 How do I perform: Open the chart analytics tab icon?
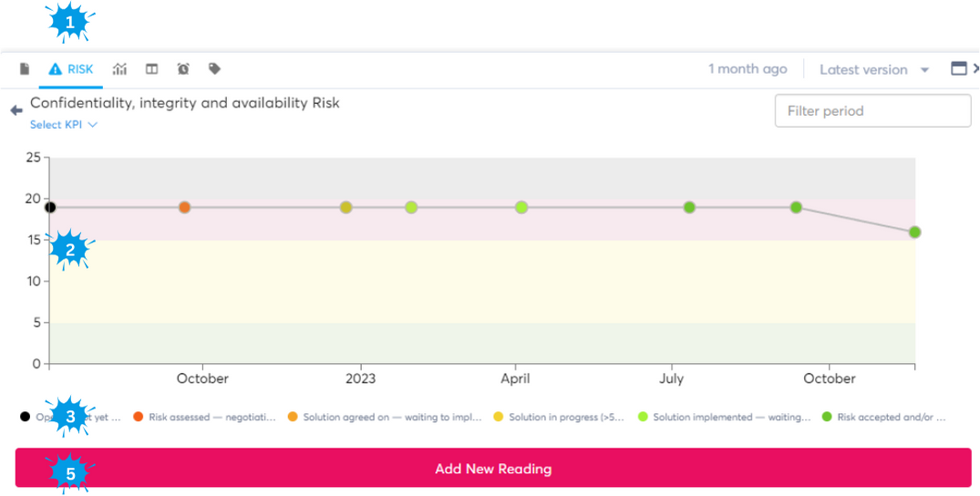coord(119,69)
